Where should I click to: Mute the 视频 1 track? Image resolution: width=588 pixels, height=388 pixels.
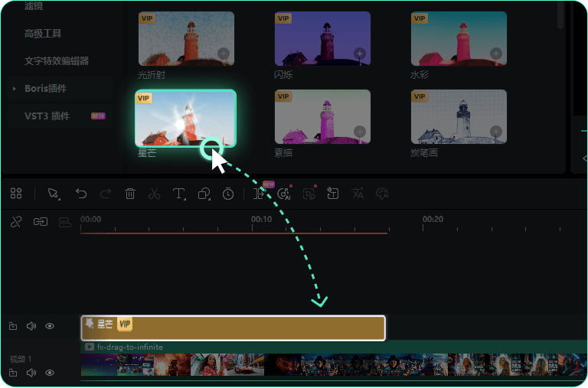coord(31,373)
